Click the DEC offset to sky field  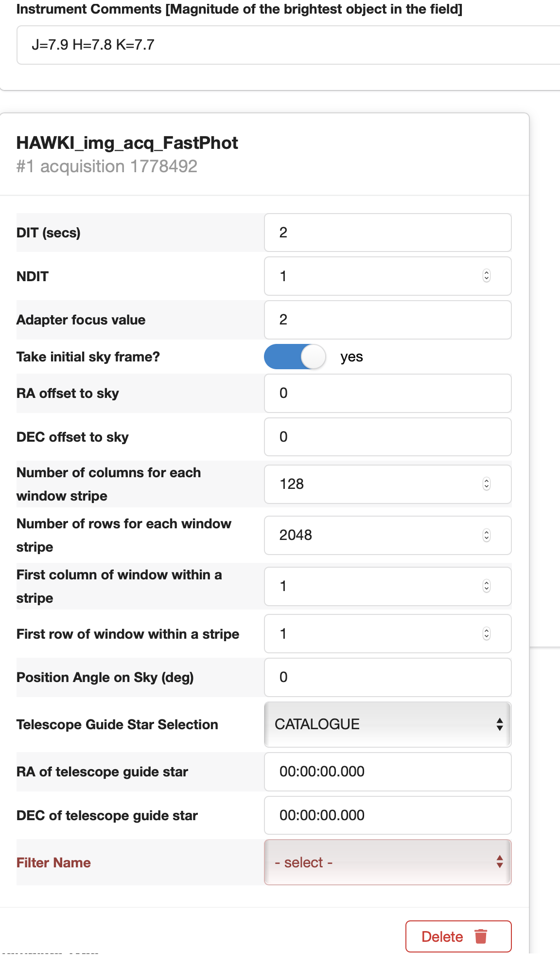coord(387,437)
